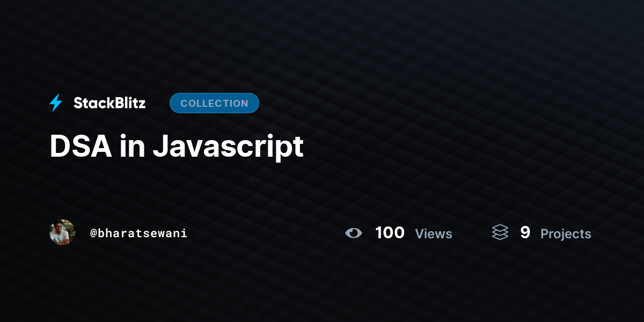The width and height of the screenshot is (644, 322).
Task: Click the blue pill-shaped COLLECTION tag
Action: 214,103
